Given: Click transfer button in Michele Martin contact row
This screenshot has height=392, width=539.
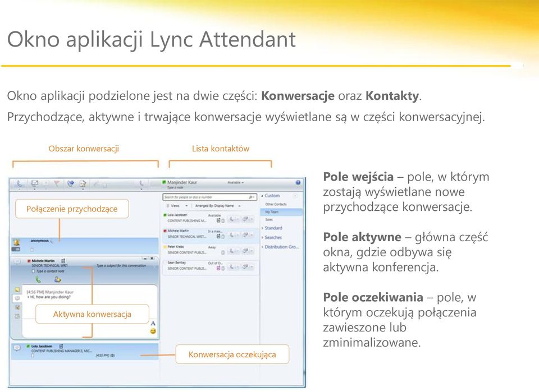Looking at the screenshot, I should [245, 235].
